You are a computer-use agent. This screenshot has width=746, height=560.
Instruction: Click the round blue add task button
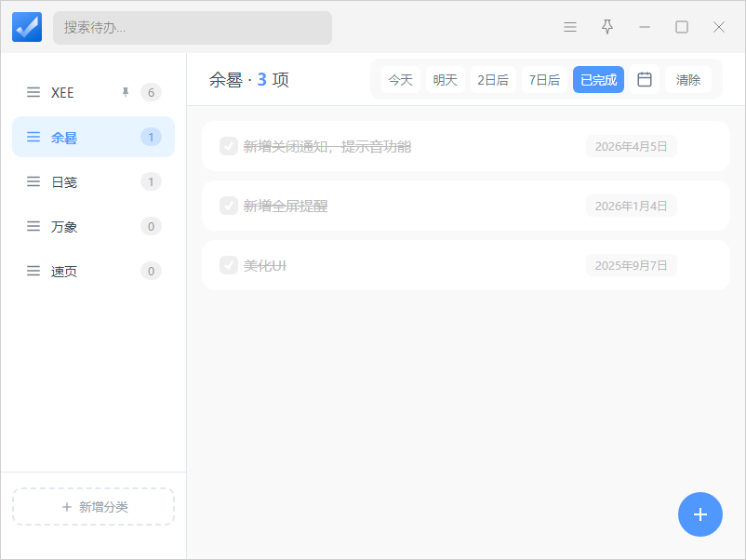point(699,514)
